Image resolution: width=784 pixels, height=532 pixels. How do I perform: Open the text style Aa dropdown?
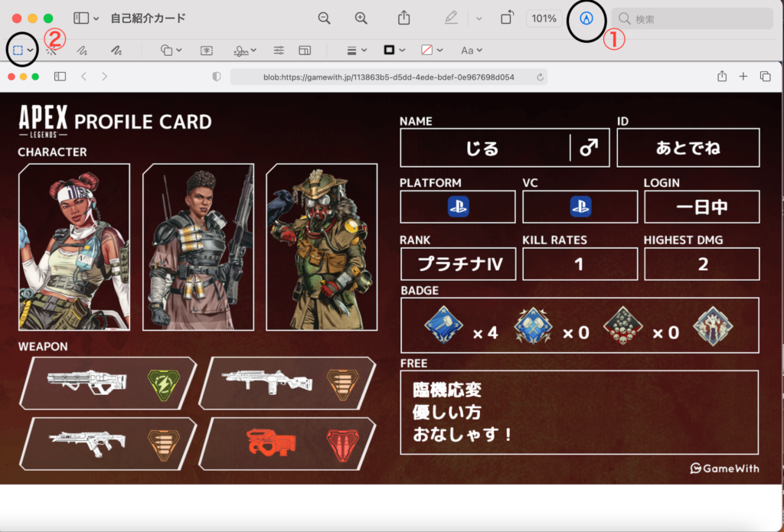tap(471, 51)
